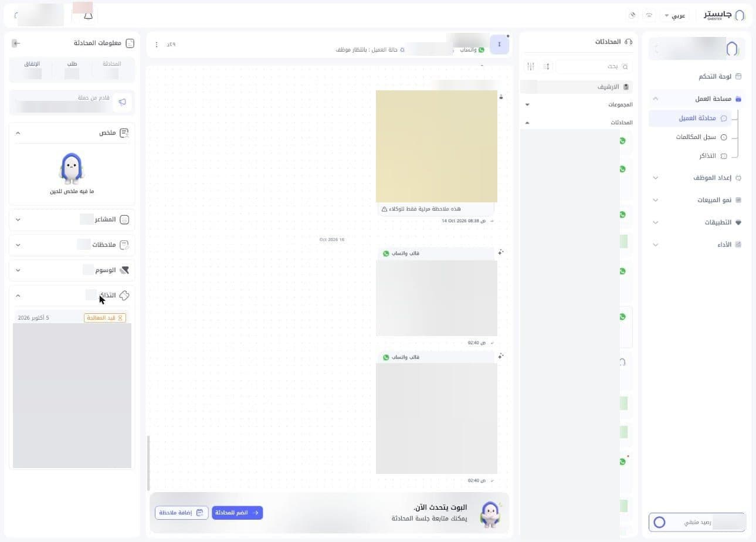756x542 pixels.
Task: Expand the الأداء menu
Action: click(656, 245)
